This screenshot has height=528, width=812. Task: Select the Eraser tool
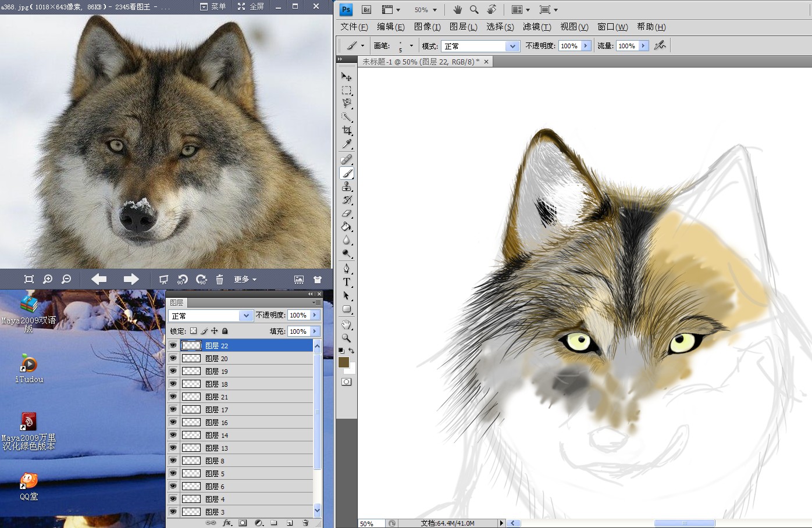(347, 213)
